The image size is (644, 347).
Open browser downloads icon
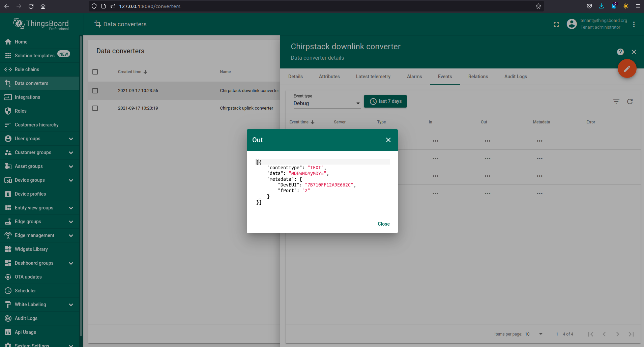pos(601,6)
